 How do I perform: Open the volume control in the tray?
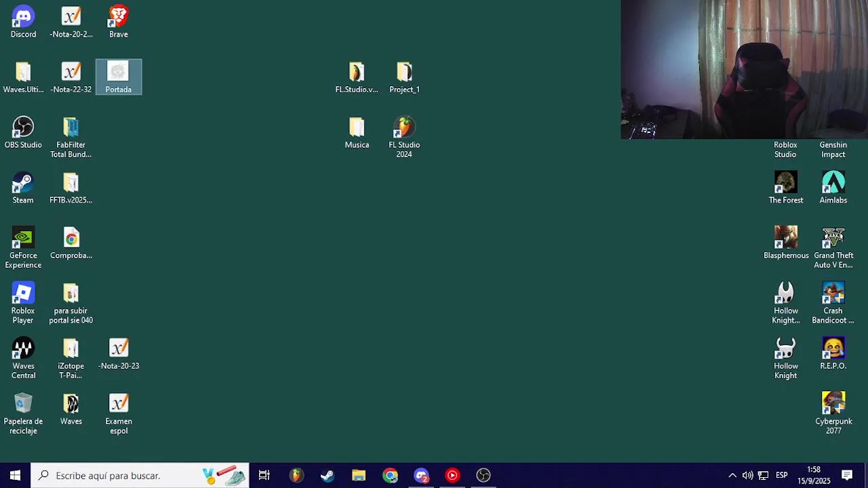pyautogui.click(x=747, y=475)
